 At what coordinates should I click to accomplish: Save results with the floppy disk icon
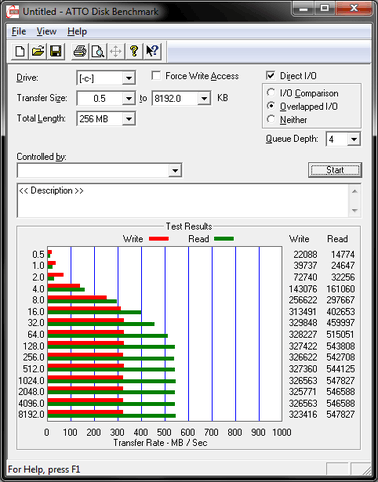[x=55, y=51]
